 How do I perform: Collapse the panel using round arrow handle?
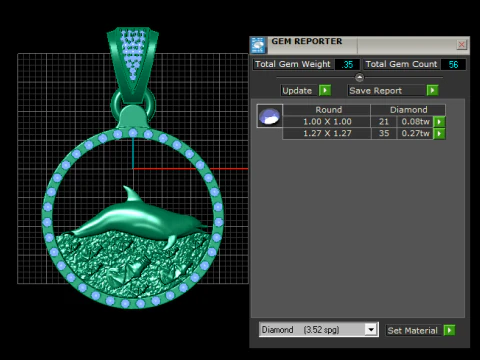[x=359, y=77]
